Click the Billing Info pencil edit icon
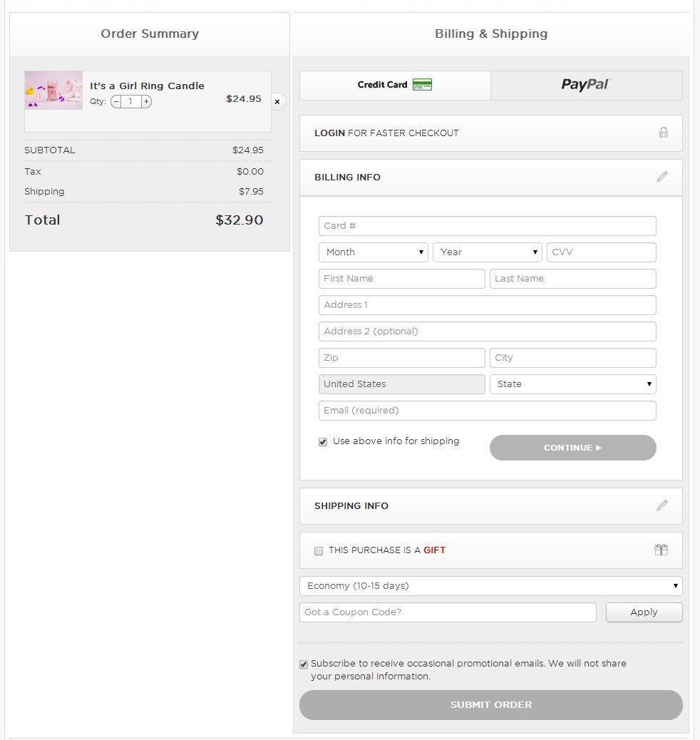 pos(662,177)
